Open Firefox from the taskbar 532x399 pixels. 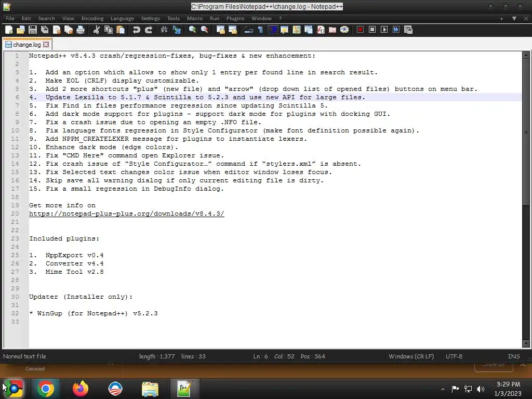tap(81, 389)
